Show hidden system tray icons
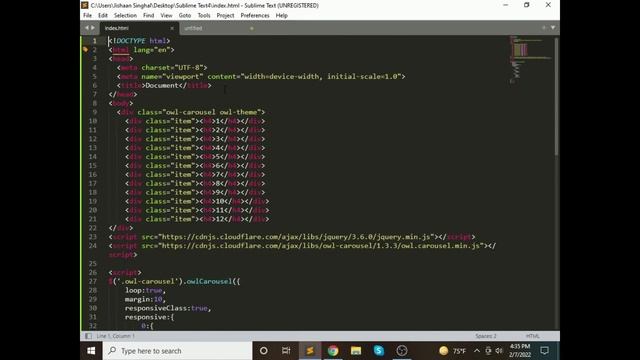 [x=477, y=351]
